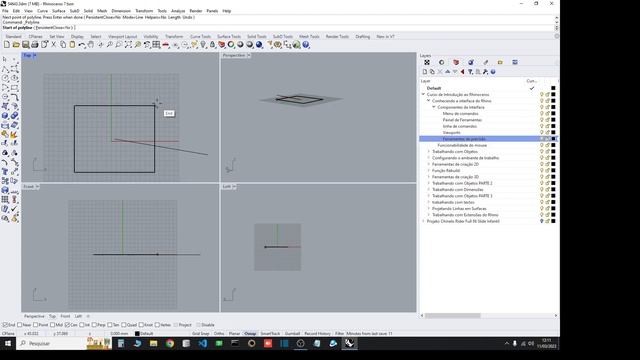Screen dimensions: 640x360
Task: Toggle the Mid osnap checkbox
Action: pyautogui.click(x=52, y=325)
